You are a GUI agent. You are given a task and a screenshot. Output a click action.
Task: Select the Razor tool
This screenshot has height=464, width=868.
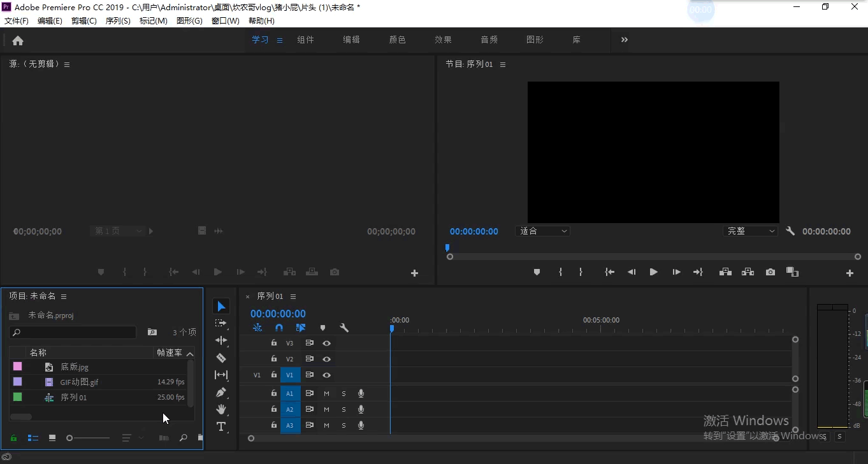pyautogui.click(x=221, y=358)
